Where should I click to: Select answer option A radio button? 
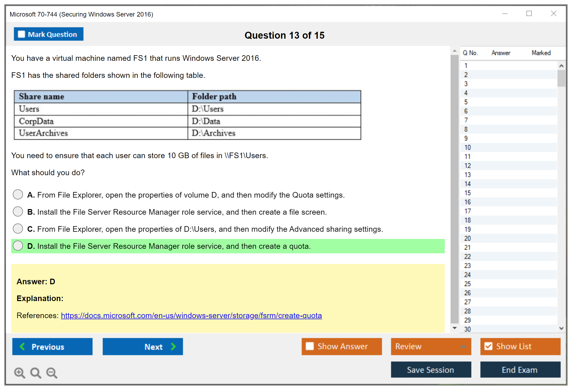(x=18, y=195)
